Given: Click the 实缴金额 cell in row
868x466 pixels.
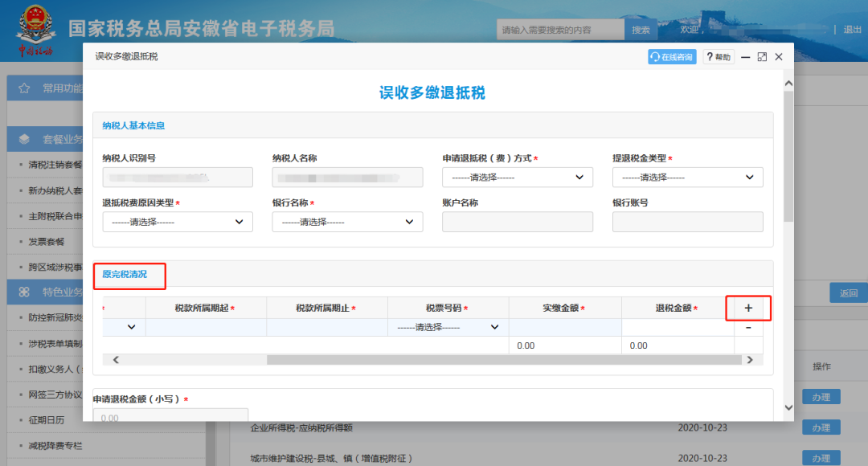Looking at the screenshot, I should 565,327.
